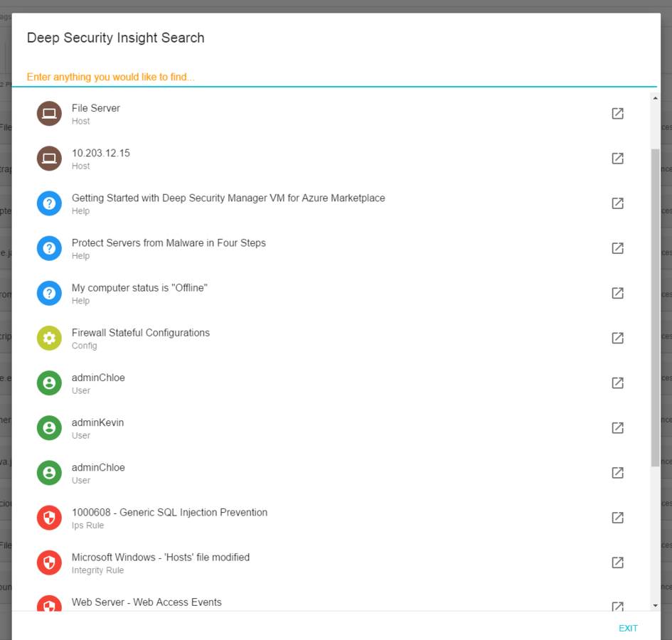This screenshot has height=640, width=672.
Task: Click the Ips Rule type label
Action: point(88,526)
